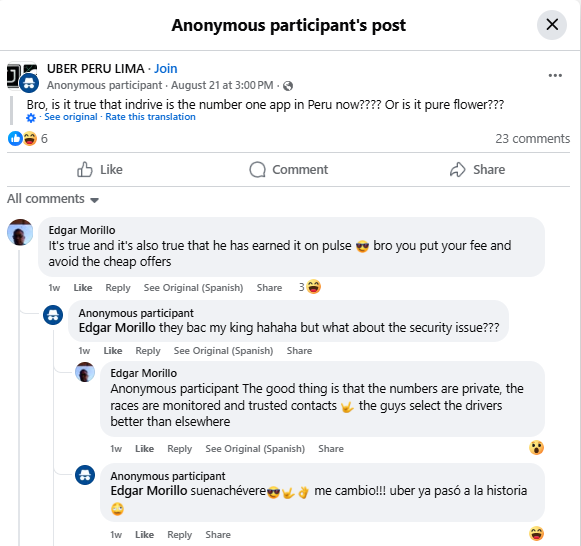Click Rate this translation link
The width and height of the screenshot is (581, 546).
(x=150, y=117)
